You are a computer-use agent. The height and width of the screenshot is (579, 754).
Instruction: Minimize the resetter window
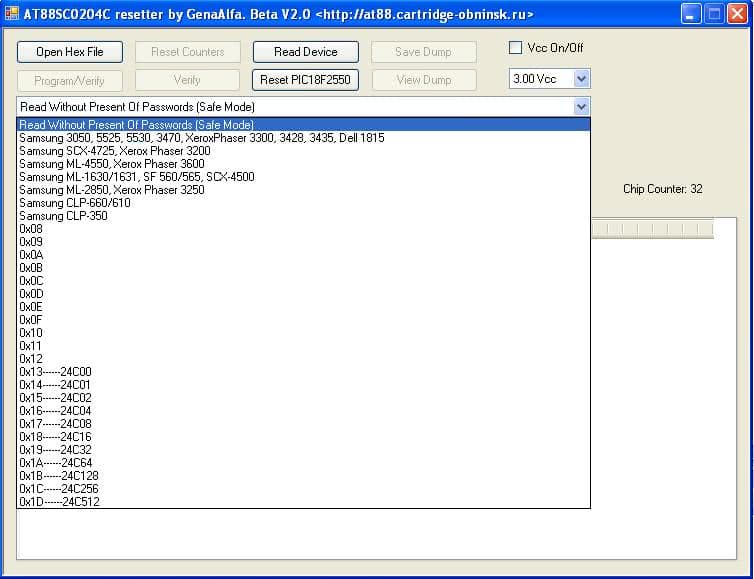691,14
